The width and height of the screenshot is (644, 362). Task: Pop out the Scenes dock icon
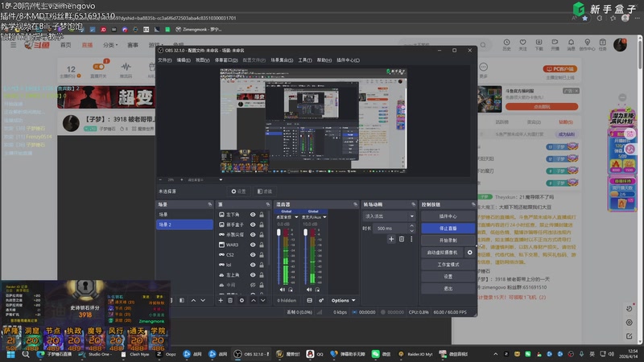pos(210,204)
